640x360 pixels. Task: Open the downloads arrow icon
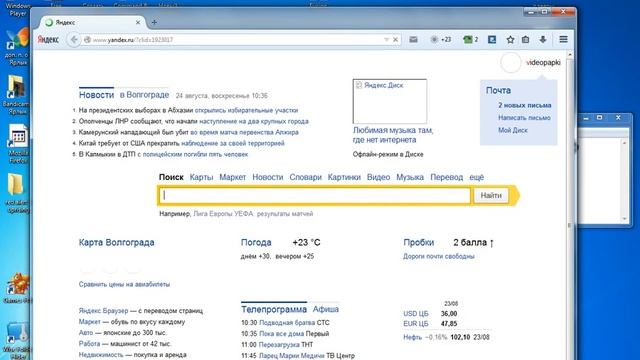click(x=542, y=40)
